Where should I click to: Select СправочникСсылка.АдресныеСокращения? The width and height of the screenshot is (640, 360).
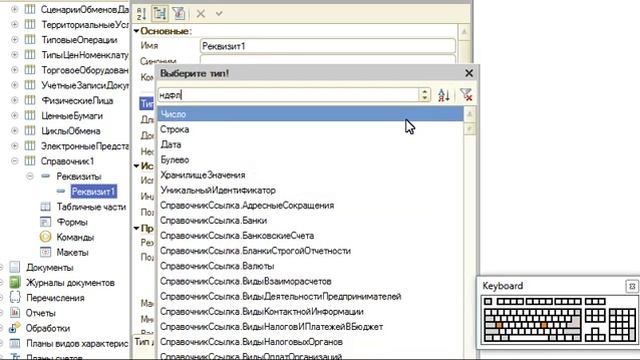[310, 205]
